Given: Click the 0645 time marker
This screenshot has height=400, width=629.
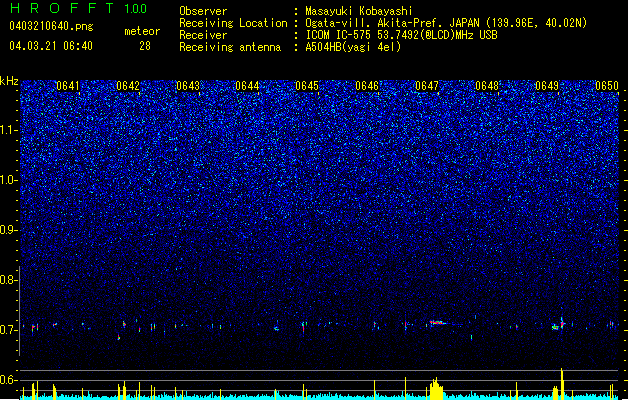Looking at the screenshot, I should click(x=307, y=86).
